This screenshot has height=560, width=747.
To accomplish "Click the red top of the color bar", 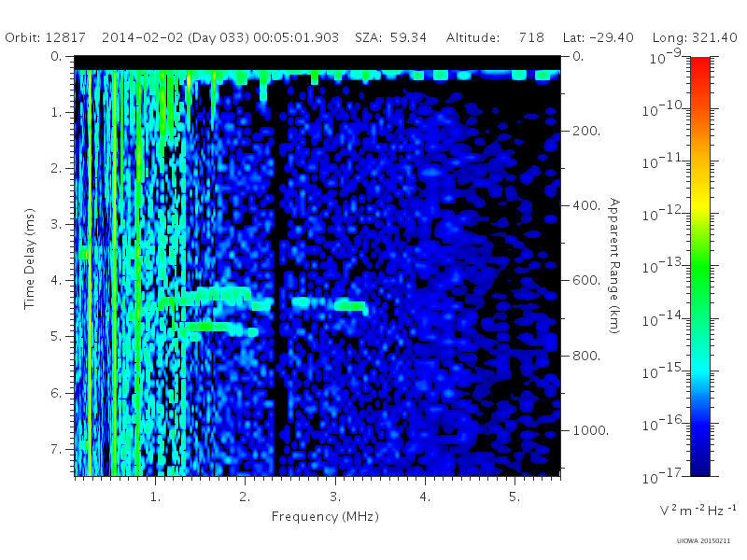I will [700, 64].
